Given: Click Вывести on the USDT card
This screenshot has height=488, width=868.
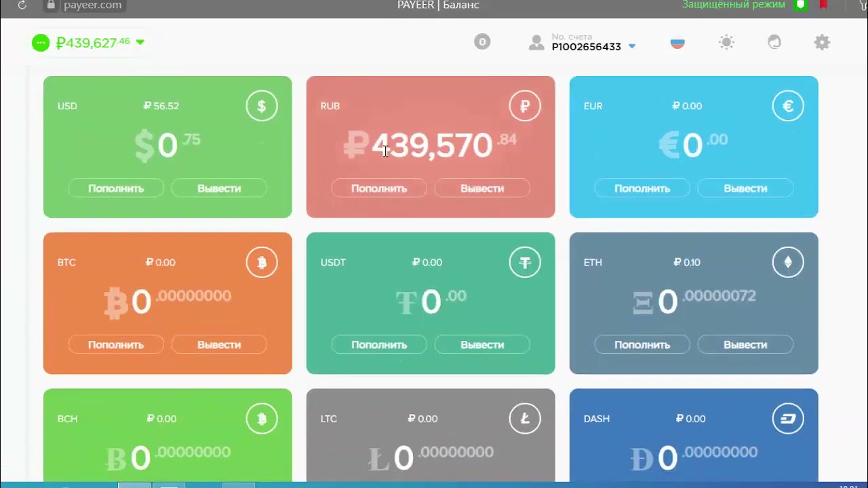Looking at the screenshot, I should click(482, 345).
